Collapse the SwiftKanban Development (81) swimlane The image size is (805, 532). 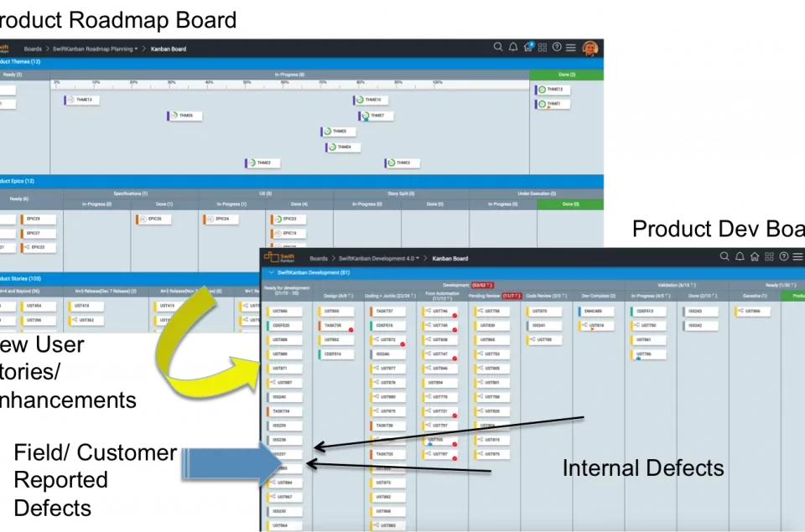[x=272, y=272]
